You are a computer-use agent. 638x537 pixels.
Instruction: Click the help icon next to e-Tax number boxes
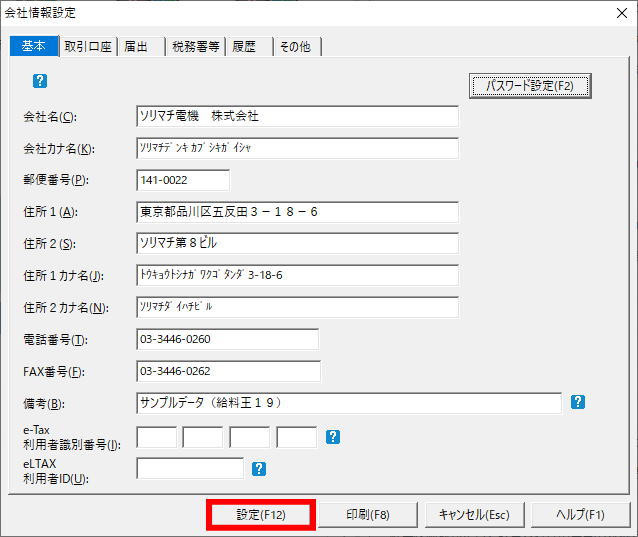tap(333, 437)
